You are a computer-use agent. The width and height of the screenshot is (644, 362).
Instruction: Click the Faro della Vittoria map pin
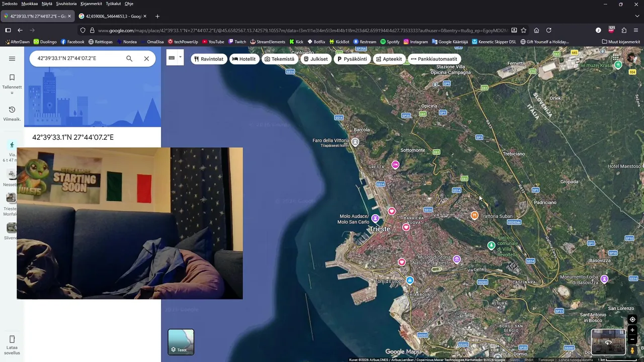355,142
